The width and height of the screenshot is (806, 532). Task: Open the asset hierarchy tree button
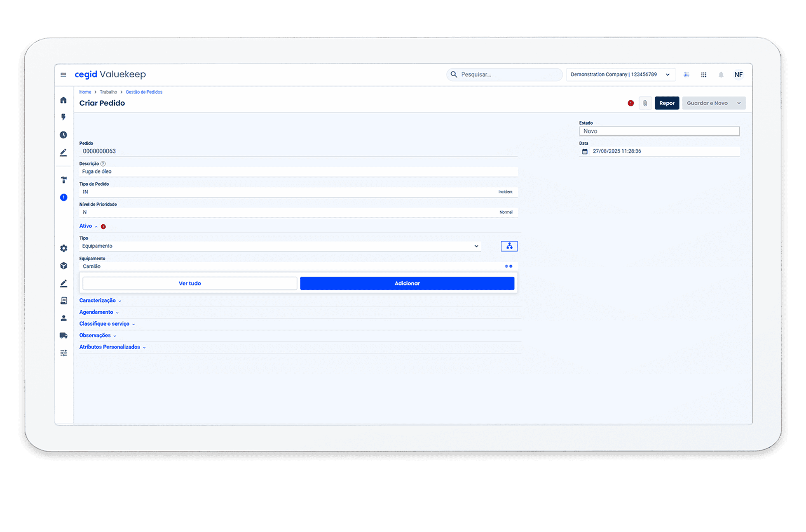point(509,246)
